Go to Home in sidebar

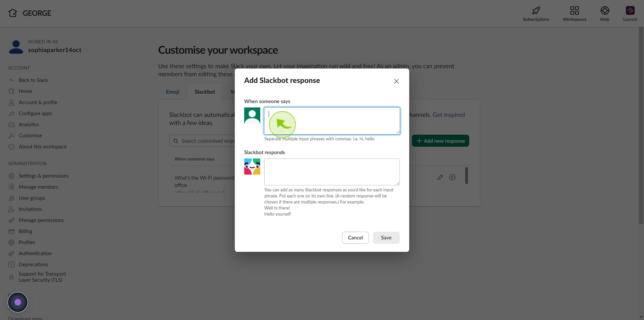point(25,91)
